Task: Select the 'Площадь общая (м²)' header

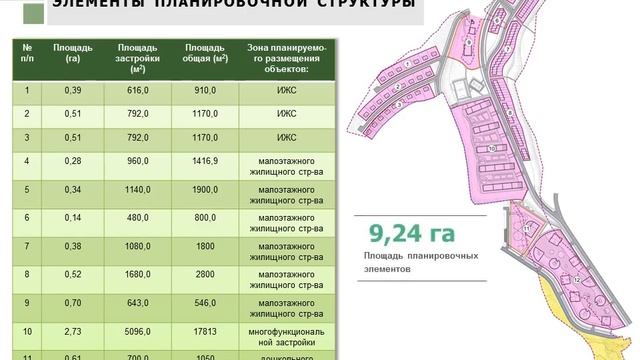Action: [205, 53]
